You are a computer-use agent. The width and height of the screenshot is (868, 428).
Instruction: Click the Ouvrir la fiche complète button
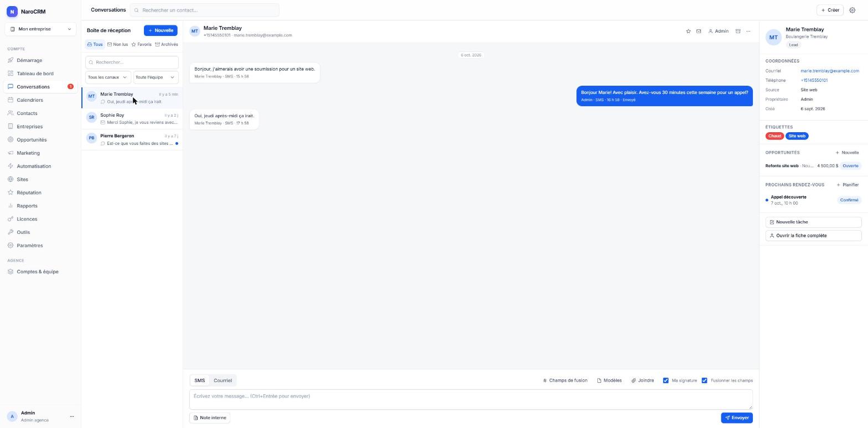point(814,236)
